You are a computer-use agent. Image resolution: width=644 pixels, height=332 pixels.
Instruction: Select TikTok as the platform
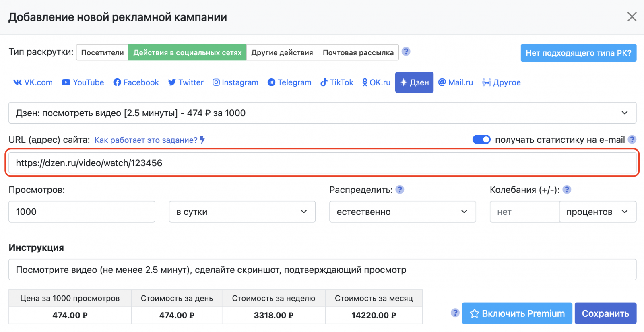pyautogui.click(x=336, y=82)
